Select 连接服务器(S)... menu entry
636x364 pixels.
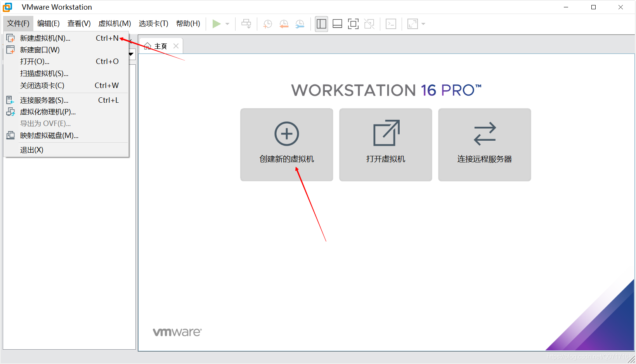coord(66,100)
